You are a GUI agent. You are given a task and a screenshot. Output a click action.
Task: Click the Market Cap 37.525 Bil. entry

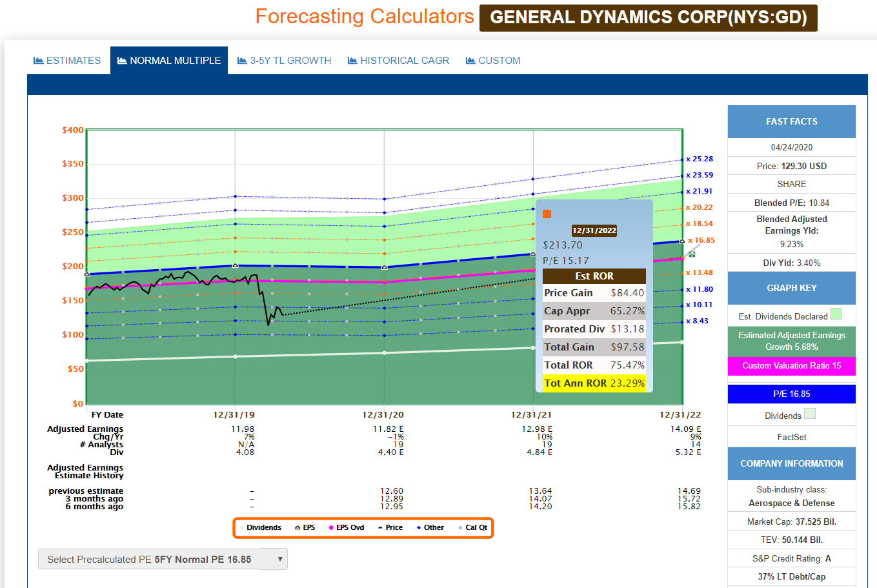tap(792, 522)
